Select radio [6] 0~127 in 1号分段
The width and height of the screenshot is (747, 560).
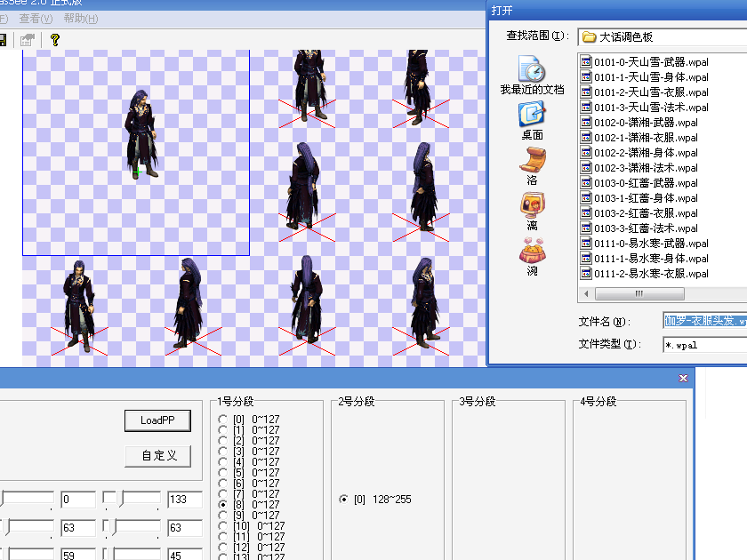pos(222,483)
